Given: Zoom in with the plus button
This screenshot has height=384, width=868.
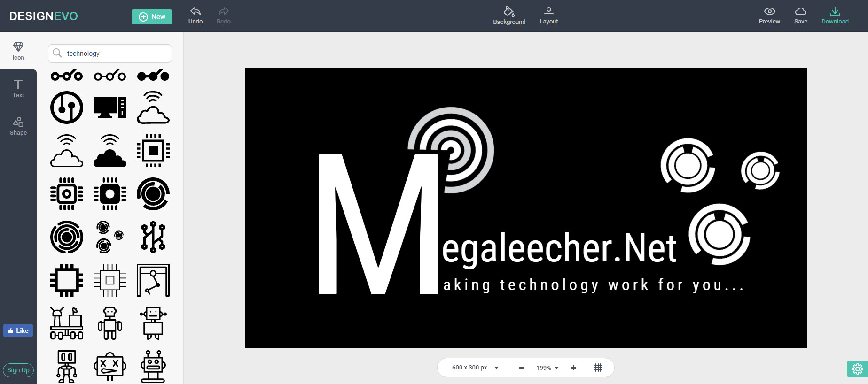Looking at the screenshot, I should [x=573, y=368].
